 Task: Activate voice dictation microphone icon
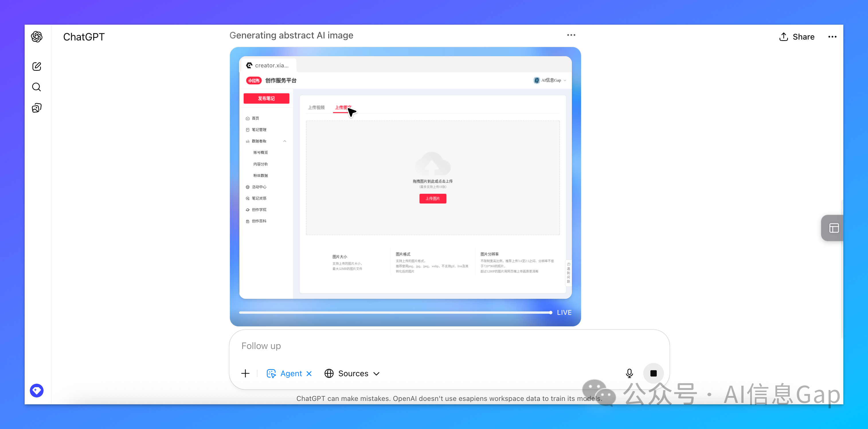tap(629, 373)
